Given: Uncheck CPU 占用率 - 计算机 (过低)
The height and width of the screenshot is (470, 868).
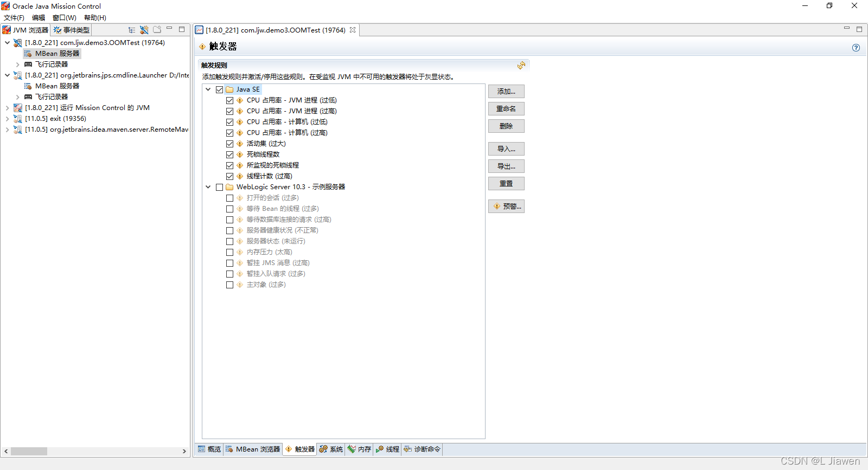Looking at the screenshot, I should (x=229, y=122).
